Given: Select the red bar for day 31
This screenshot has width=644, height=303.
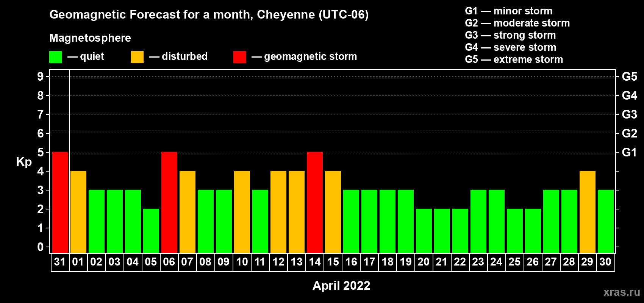Looking at the screenshot, I should (x=60, y=202).
